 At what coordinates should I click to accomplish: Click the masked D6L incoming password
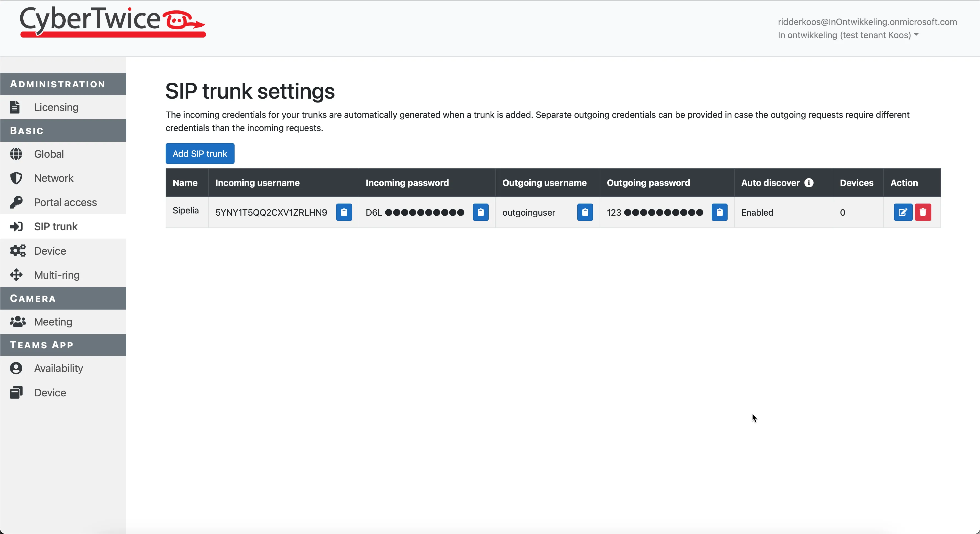click(415, 213)
